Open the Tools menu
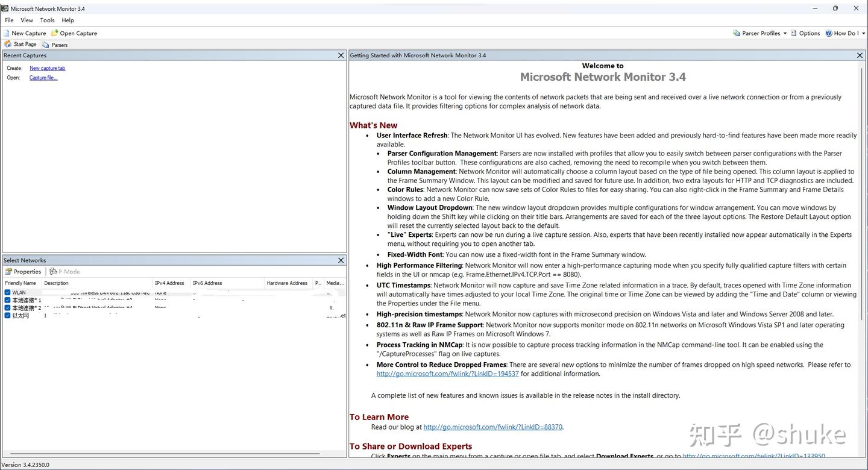This screenshot has width=868, height=470. 47,20
